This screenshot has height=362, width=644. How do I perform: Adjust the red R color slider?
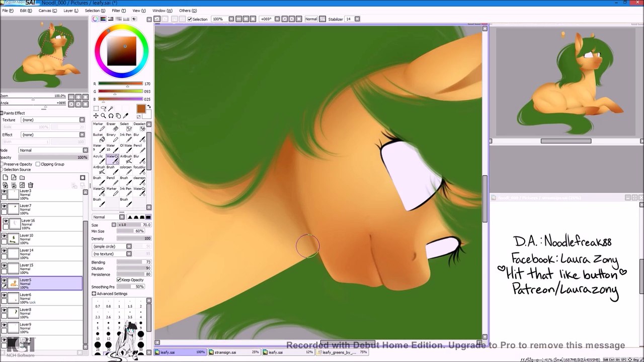click(x=121, y=84)
